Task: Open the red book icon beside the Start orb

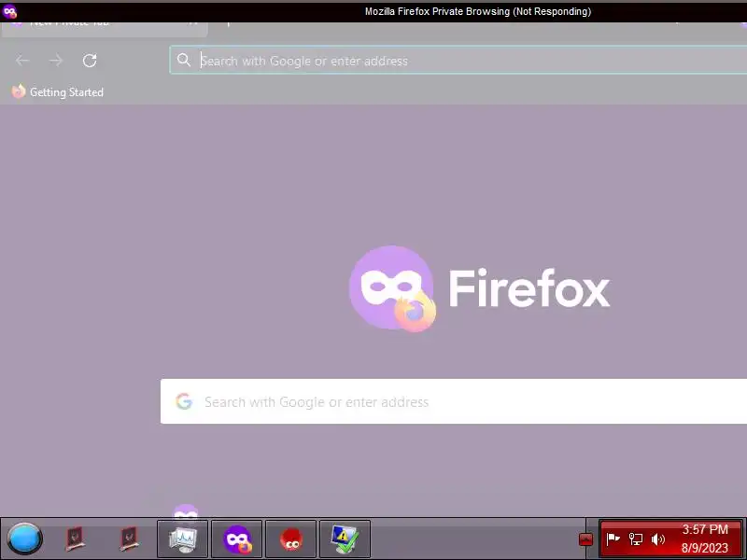Action: (x=75, y=539)
